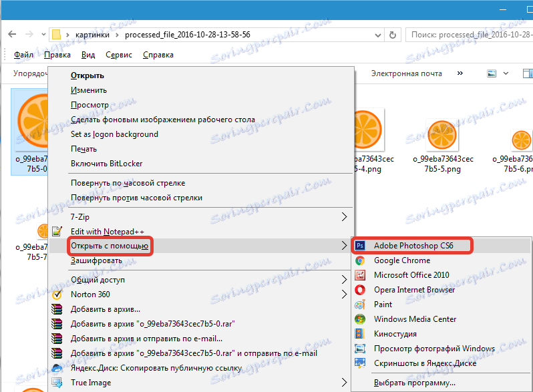The height and width of the screenshot is (392, 533).
Task: Open the Файл menu
Action: 23,55
